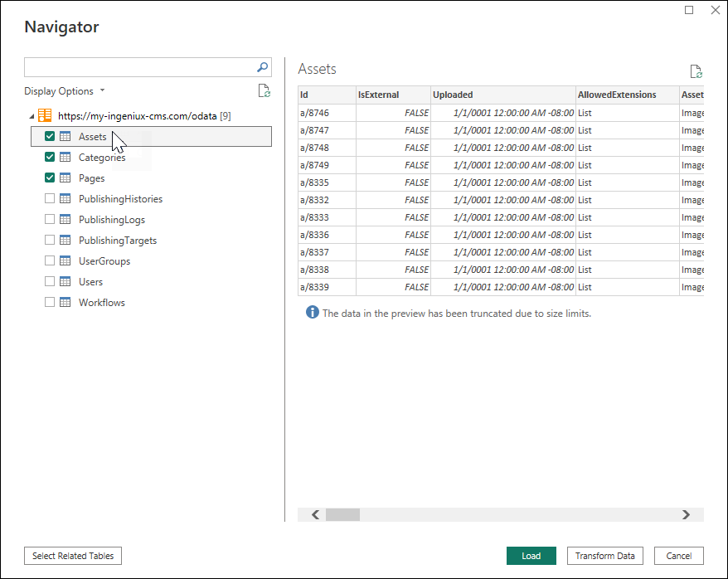Enable the PublishingHistories checkbox
This screenshot has height=579, width=728.
[x=50, y=198]
